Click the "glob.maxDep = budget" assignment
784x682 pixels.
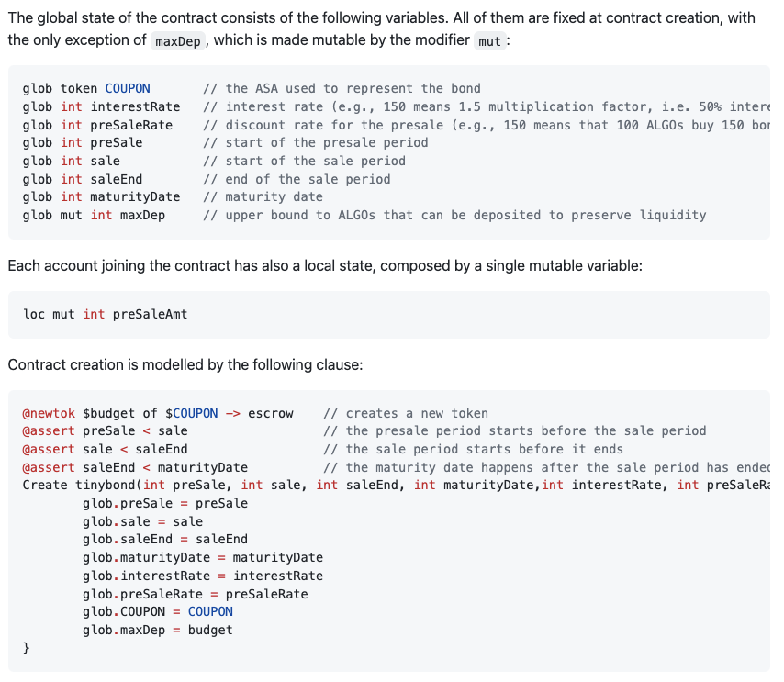pos(157,630)
